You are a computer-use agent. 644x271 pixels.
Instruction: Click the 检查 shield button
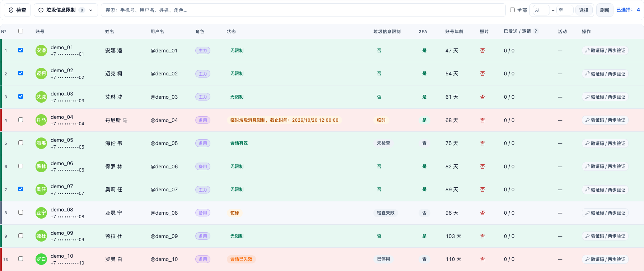(x=17, y=10)
